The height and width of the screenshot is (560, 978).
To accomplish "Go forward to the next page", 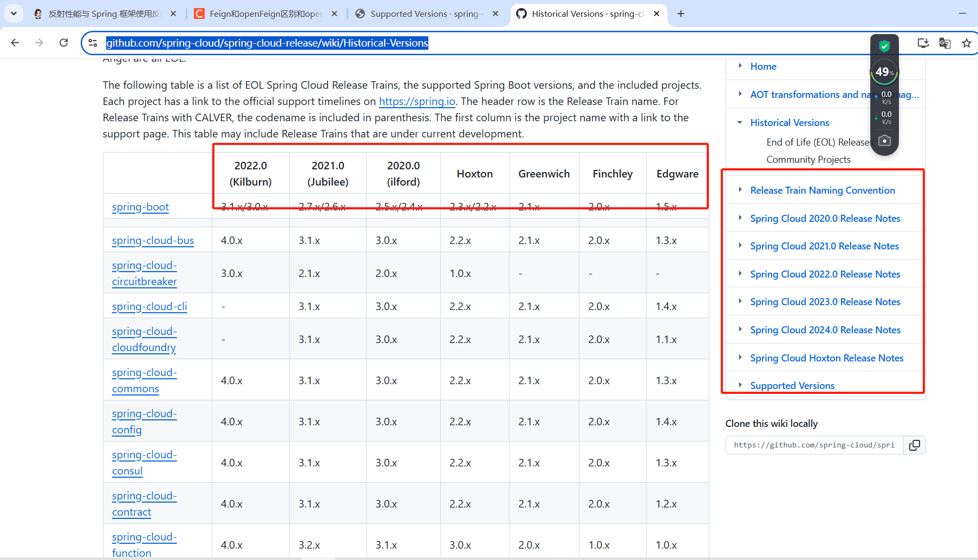I will click(x=39, y=43).
